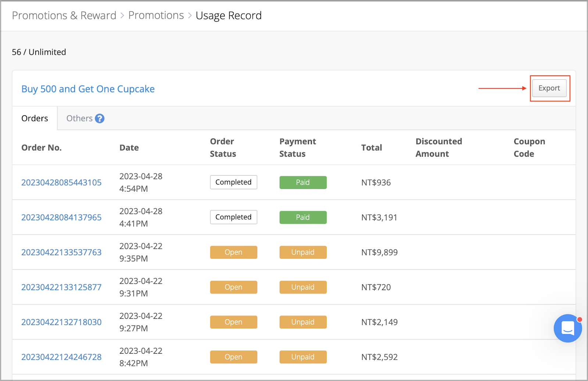Go to Promotions & Reward breadcrumb
This screenshot has height=381, width=588.
click(x=64, y=15)
